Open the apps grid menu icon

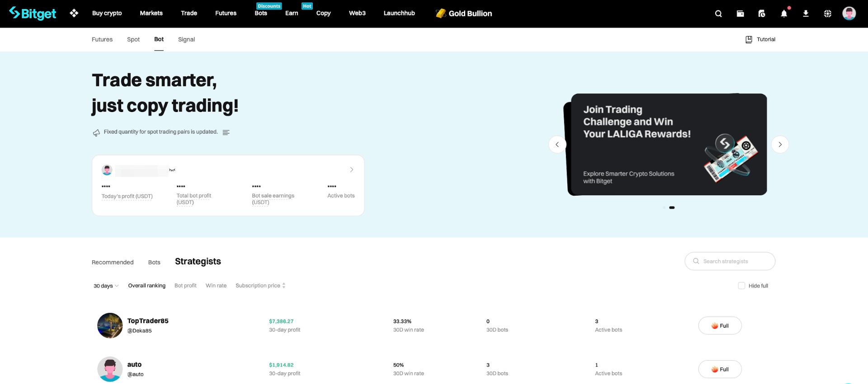[74, 14]
